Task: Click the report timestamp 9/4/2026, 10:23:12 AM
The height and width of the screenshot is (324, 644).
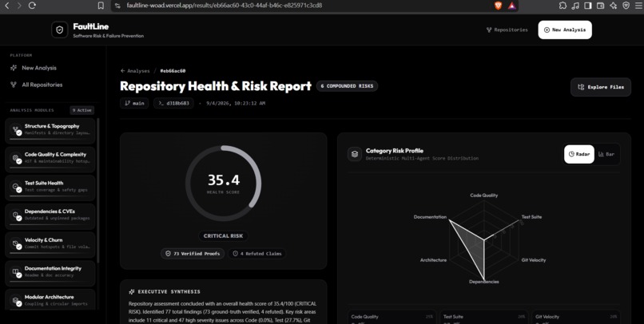Action: point(235,104)
